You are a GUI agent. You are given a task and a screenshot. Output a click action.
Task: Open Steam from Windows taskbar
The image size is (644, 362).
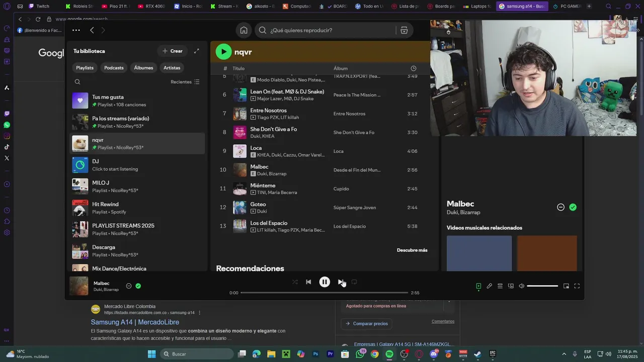click(477, 354)
